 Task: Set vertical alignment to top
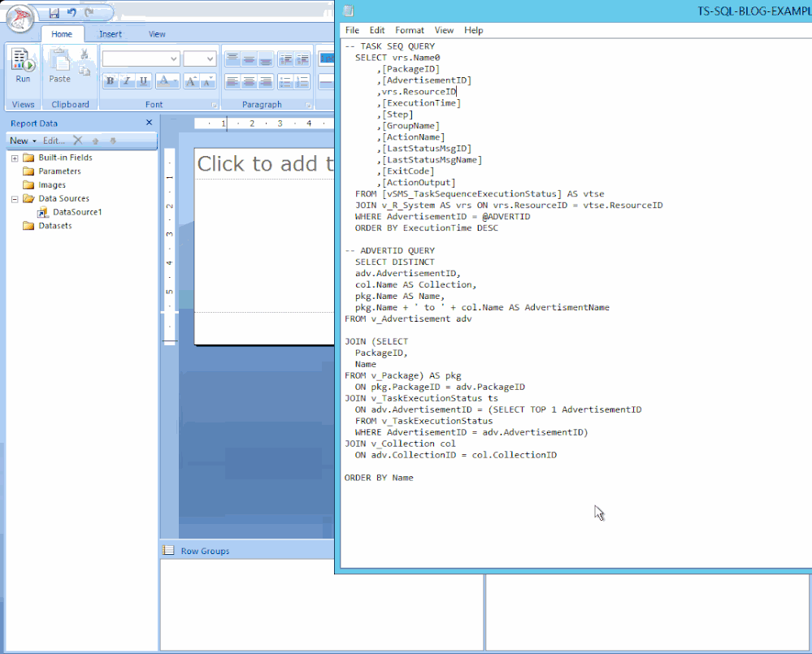pos(232,59)
